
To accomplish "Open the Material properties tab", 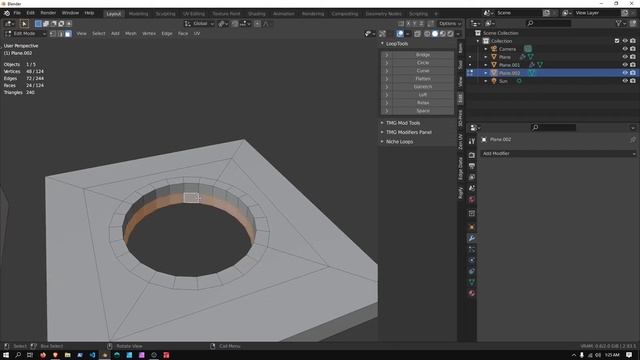I will 472,293.
